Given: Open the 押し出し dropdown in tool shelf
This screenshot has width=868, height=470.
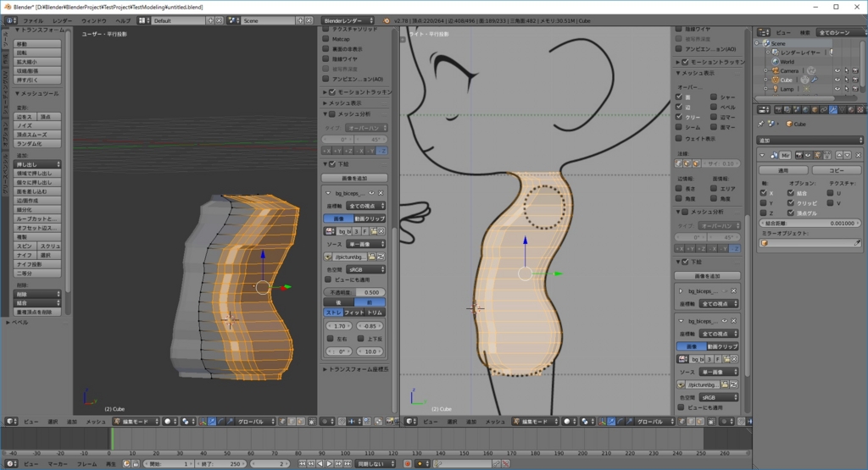Looking at the screenshot, I should [37, 164].
